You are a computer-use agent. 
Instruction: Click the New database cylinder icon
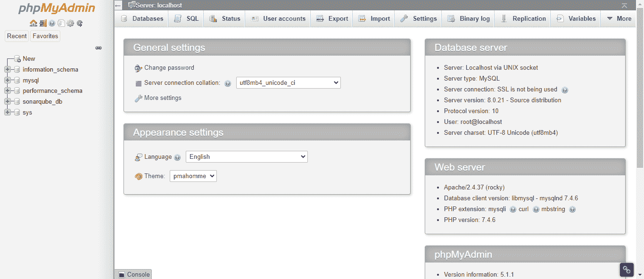(x=17, y=58)
